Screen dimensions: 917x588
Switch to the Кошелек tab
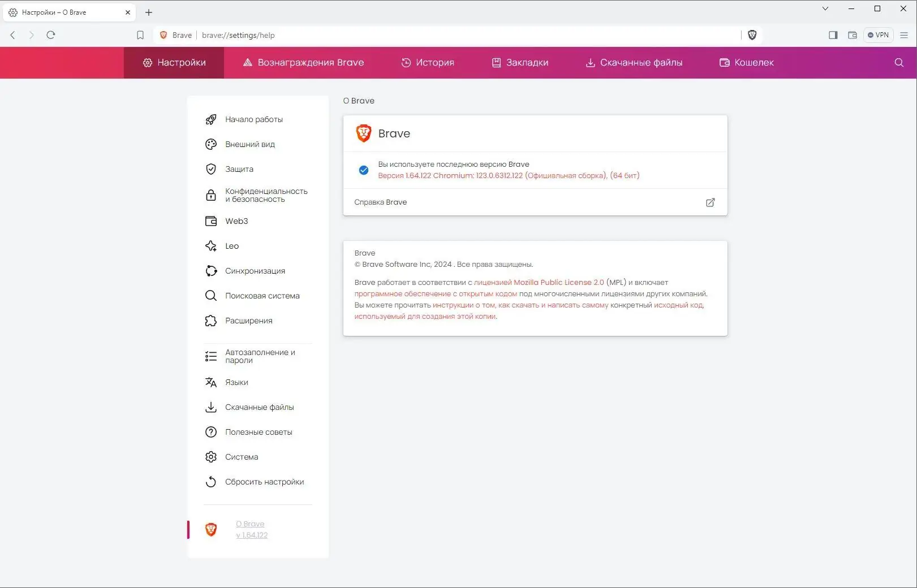pos(746,62)
